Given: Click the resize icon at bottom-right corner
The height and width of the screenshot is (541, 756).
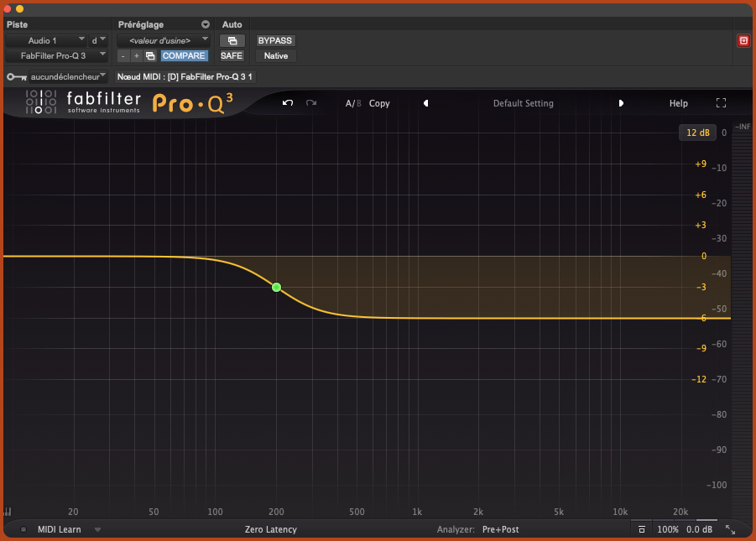Looking at the screenshot, I should click(x=730, y=529).
